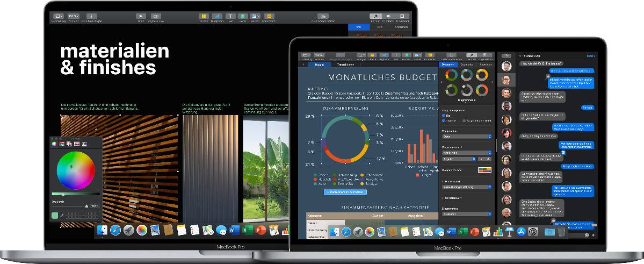
Task: Expand the Schattenwurf section
Action: point(442,198)
